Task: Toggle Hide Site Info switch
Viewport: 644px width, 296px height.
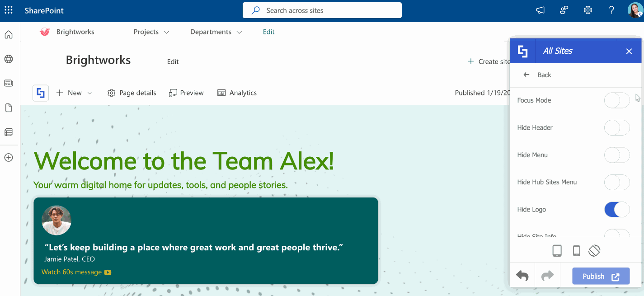Action: 617,233
